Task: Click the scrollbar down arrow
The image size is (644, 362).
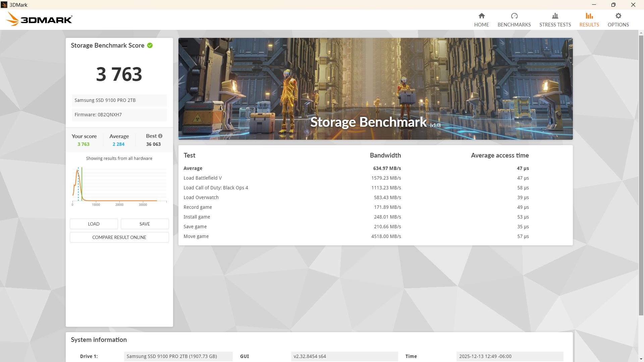Action: click(641, 359)
